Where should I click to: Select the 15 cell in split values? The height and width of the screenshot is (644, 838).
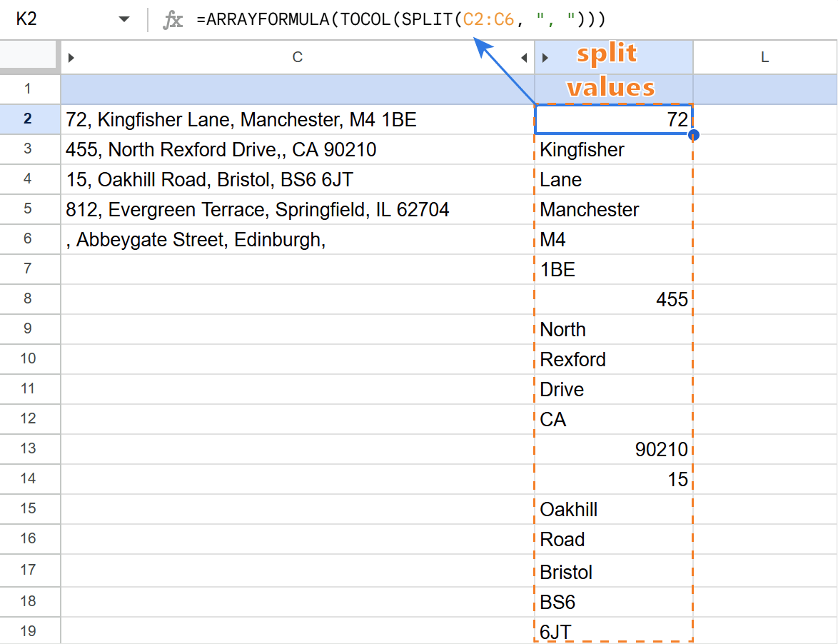pyautogui.click(x=614, y=479)
